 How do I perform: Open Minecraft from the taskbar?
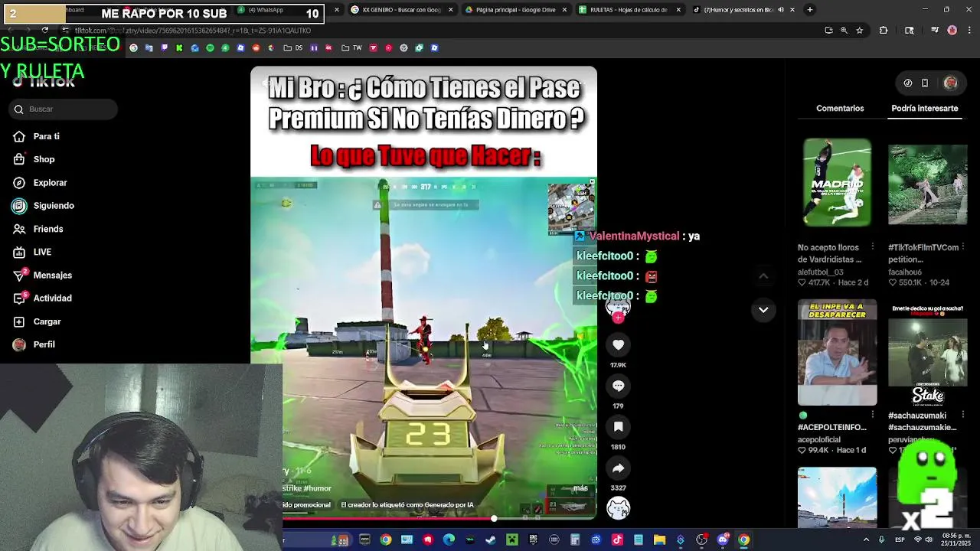(512, 540)
